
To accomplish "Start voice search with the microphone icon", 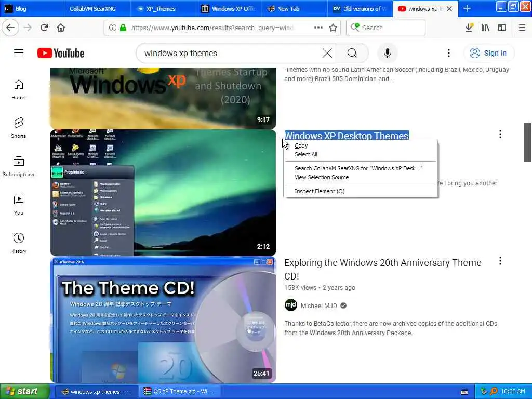I will coord(388,53).
